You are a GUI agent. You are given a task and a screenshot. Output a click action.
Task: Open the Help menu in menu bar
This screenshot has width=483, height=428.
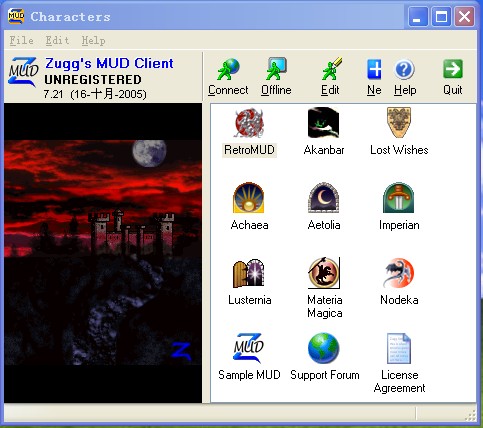tap(93, 41)
